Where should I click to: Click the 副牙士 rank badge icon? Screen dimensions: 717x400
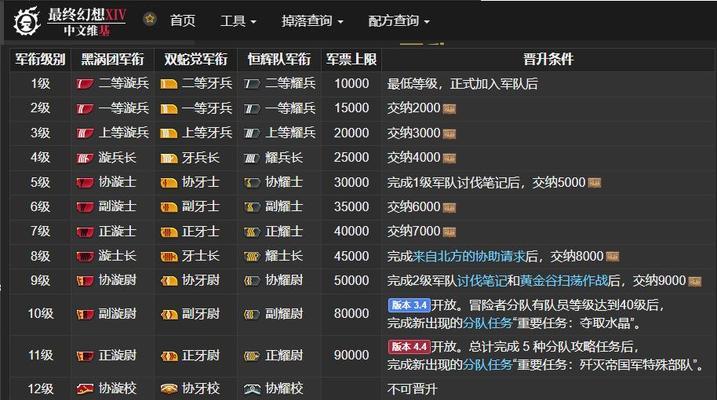point(168,208)
